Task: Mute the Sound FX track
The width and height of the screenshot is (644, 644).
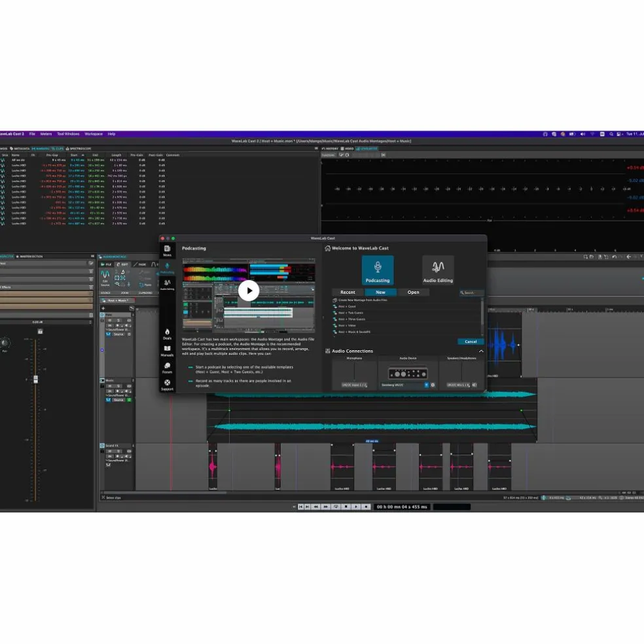Action: tap(110, 451)
